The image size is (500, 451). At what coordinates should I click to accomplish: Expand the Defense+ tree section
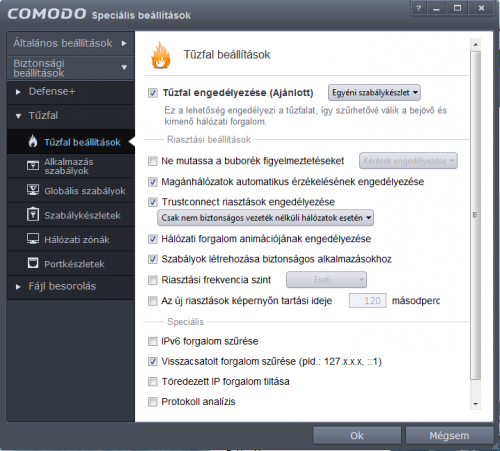point(18,92)
